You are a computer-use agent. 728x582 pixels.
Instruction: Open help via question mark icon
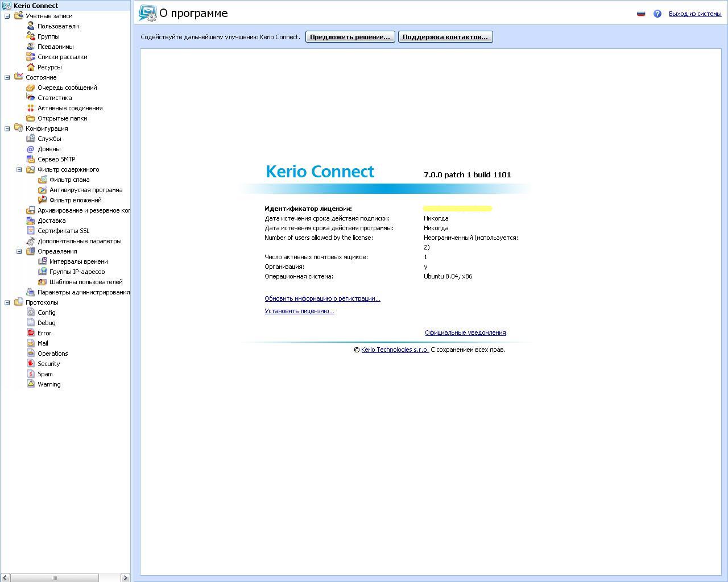657,14
